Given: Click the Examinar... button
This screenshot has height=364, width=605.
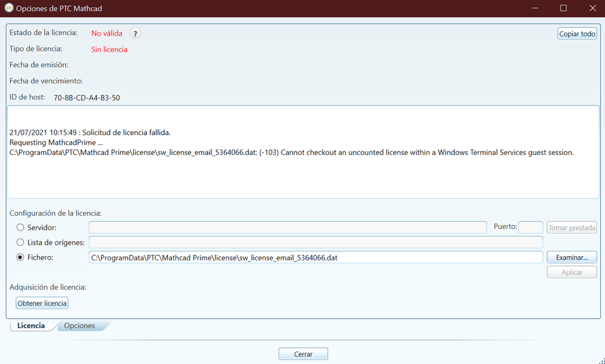Looking at the screenshot, I should (572, 257).
